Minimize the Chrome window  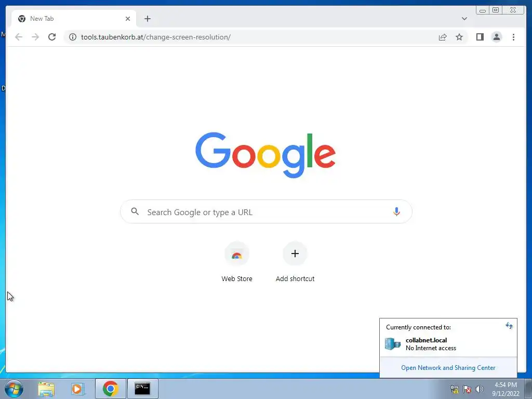(483, 10)
